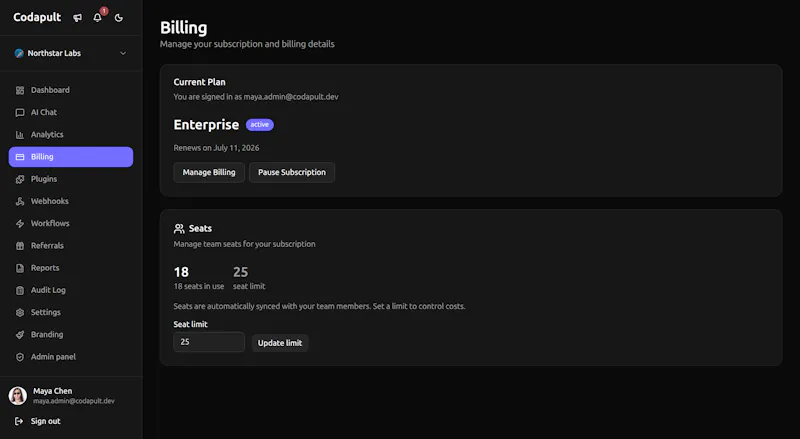Click the 25 seat limit value
The image size is (800, 439).
click(x=240, y=272)
